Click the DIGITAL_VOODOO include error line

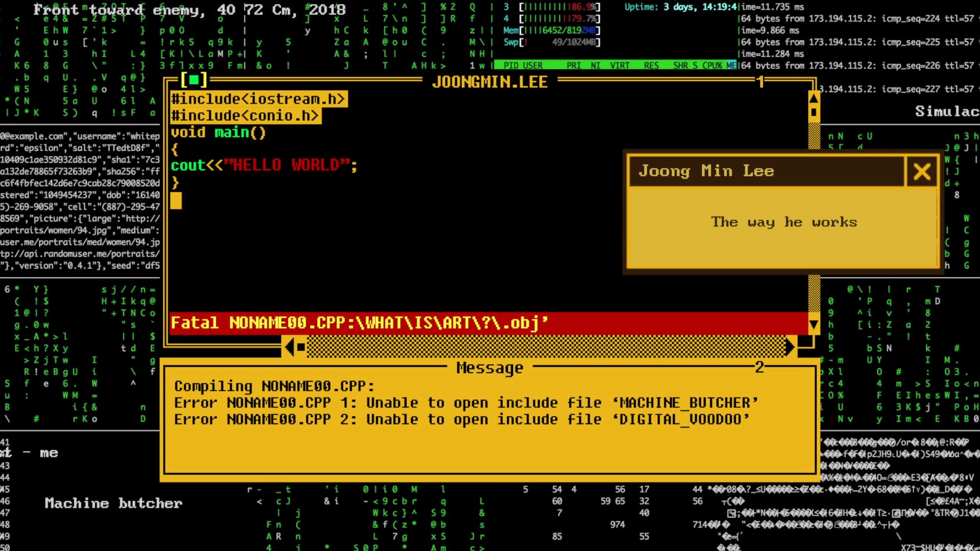point(461,419)
